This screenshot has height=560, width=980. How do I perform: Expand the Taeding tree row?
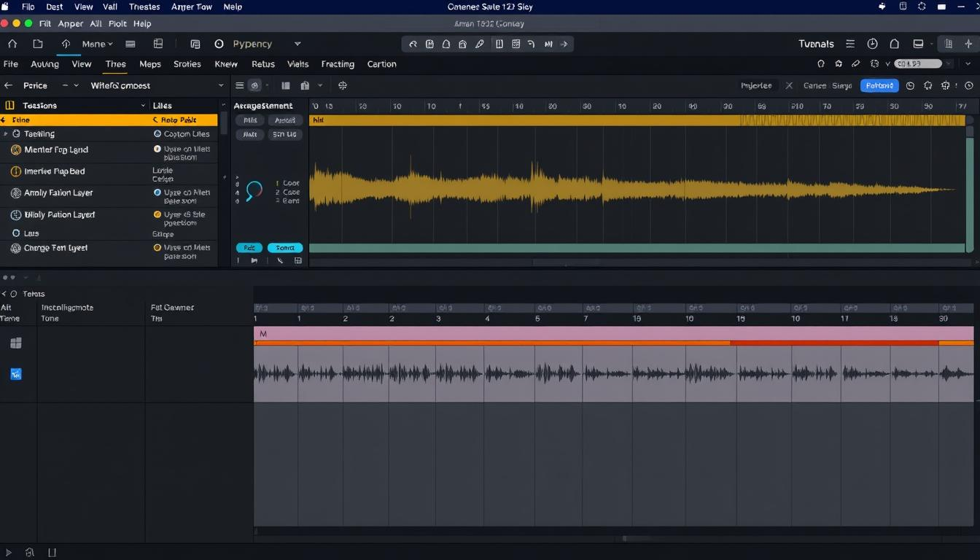(x=6, y=134)
